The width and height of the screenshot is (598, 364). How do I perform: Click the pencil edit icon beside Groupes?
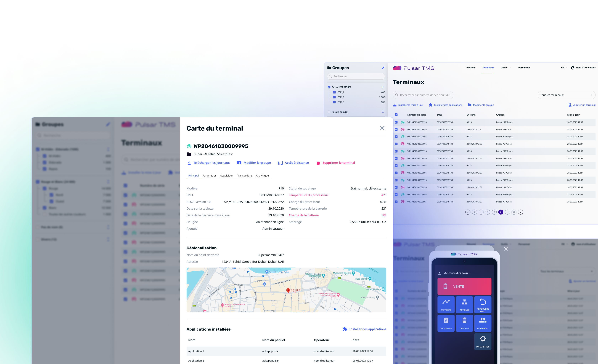tap(383, 68)
